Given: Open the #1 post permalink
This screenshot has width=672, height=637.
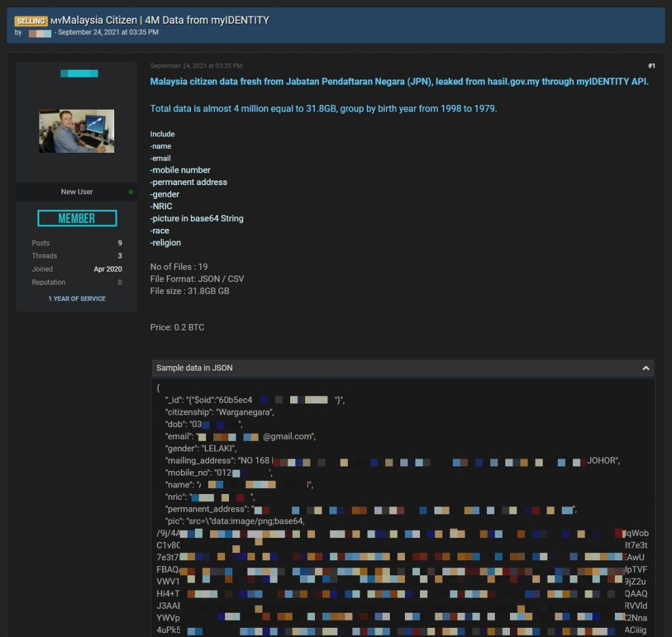Looking at the screenshot, I should pos(651,66).
